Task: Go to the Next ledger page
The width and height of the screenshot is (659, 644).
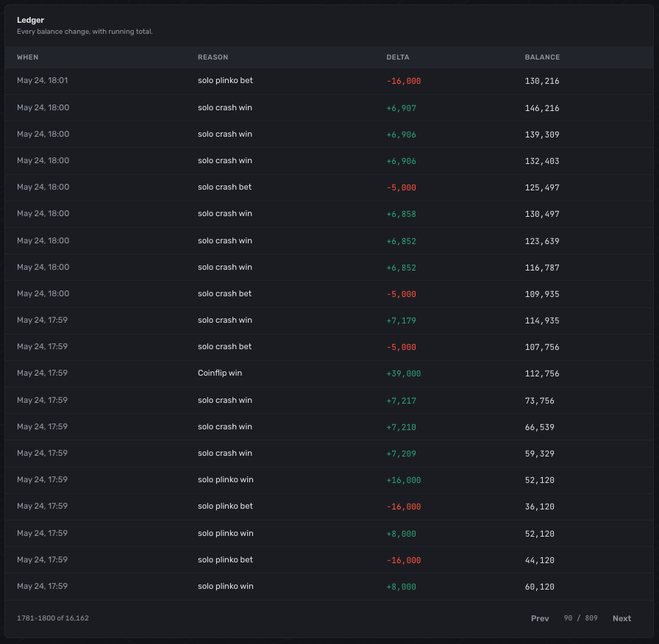Action: click(x=621, y=618)
